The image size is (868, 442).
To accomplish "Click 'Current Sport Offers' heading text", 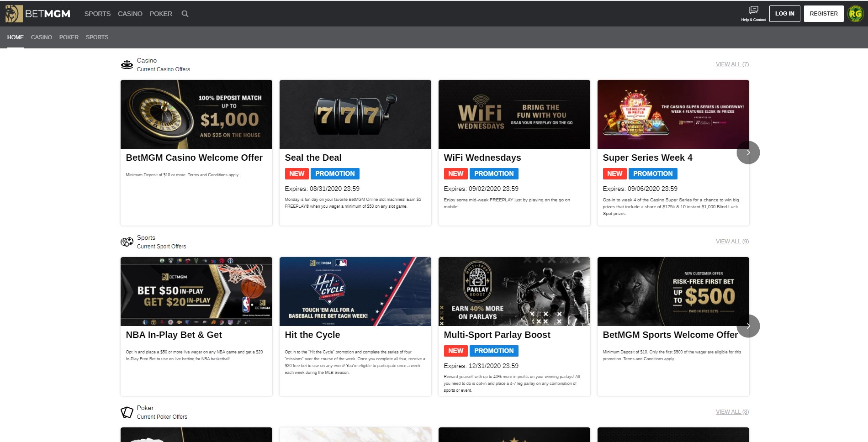I will click(x=162, y=247).
